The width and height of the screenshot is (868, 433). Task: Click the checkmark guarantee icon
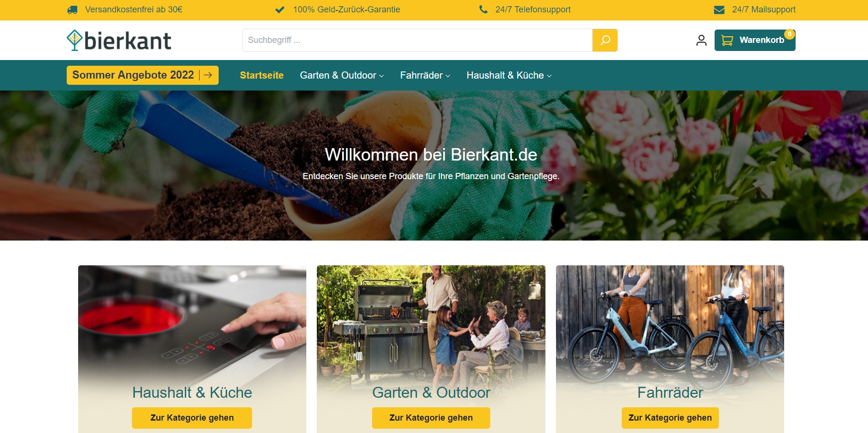coord(280,10)
